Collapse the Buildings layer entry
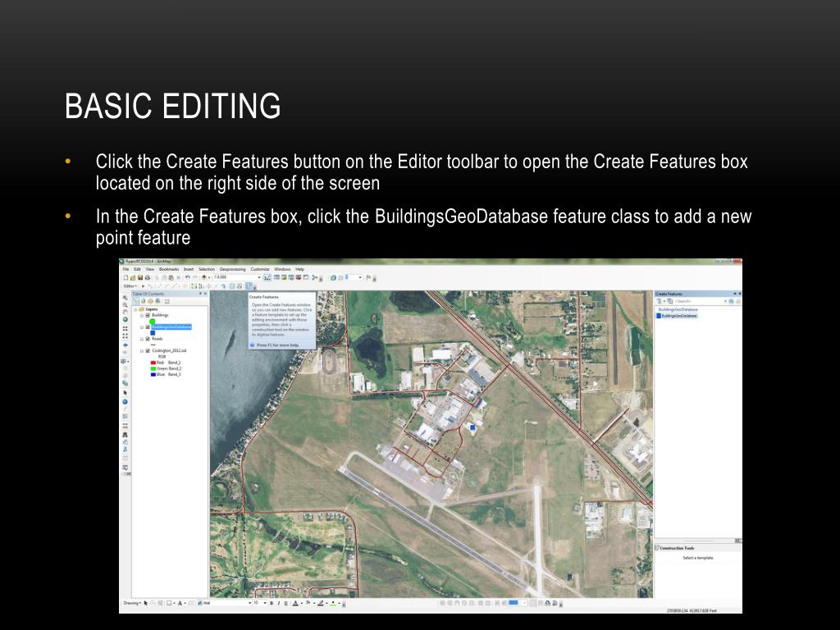 tap(141, 315)
